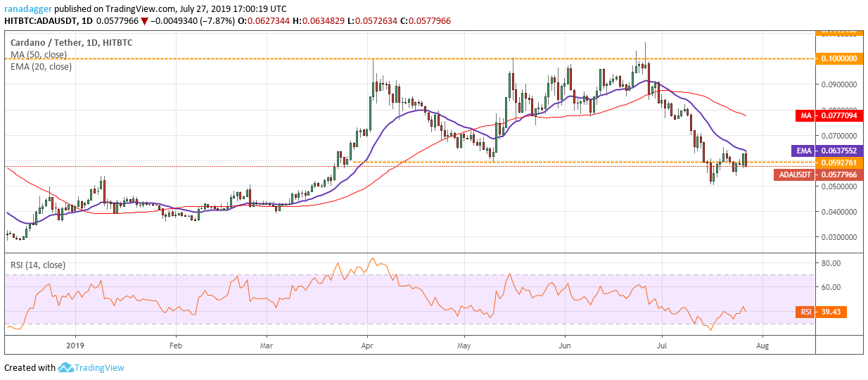
Task: Click the 'MA (50, close)' indicator legend
Action: (39, 54)
